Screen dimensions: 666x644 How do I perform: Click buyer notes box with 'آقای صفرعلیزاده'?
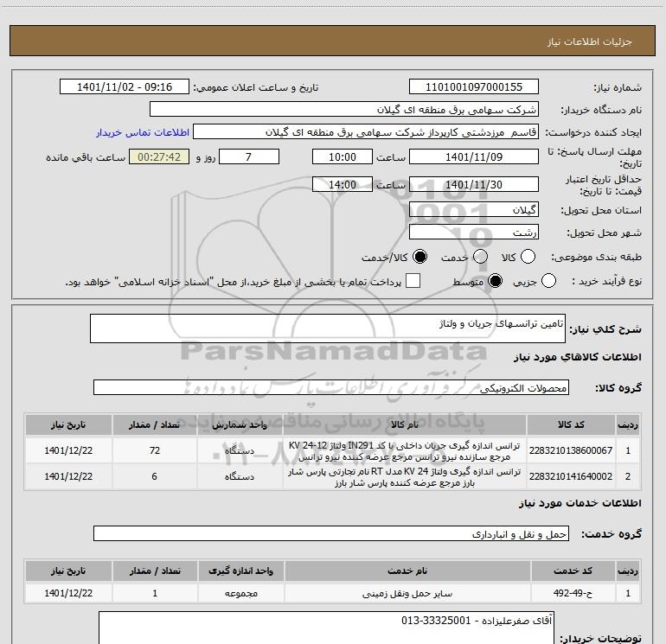[326, 628]
